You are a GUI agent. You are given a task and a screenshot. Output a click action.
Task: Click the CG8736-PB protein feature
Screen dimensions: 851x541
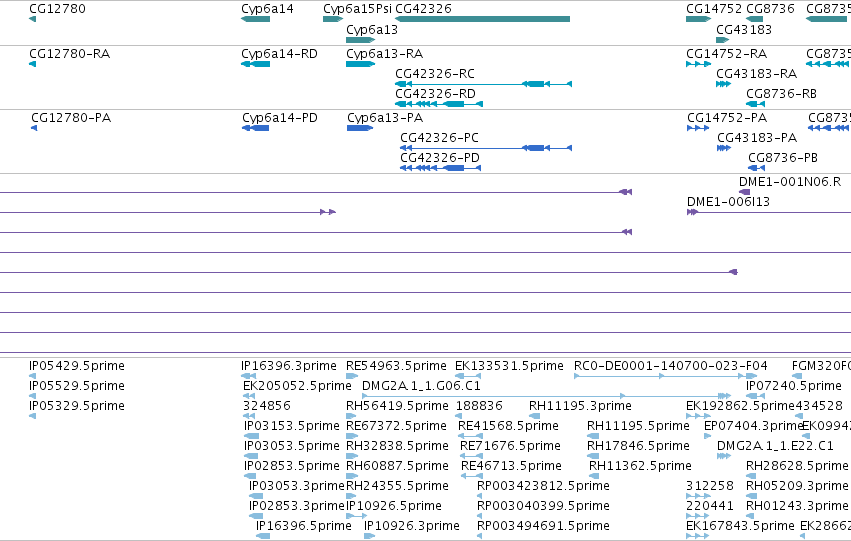pos(757,168)
